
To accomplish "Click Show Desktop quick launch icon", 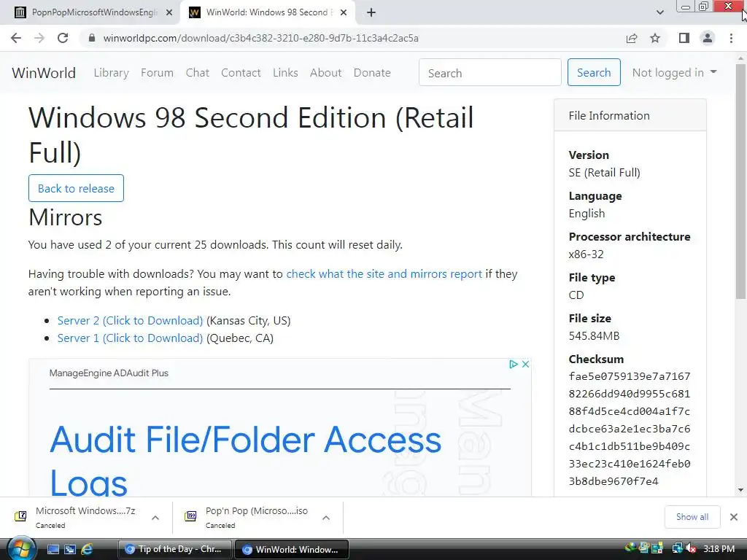I will (x=53, y=549).
